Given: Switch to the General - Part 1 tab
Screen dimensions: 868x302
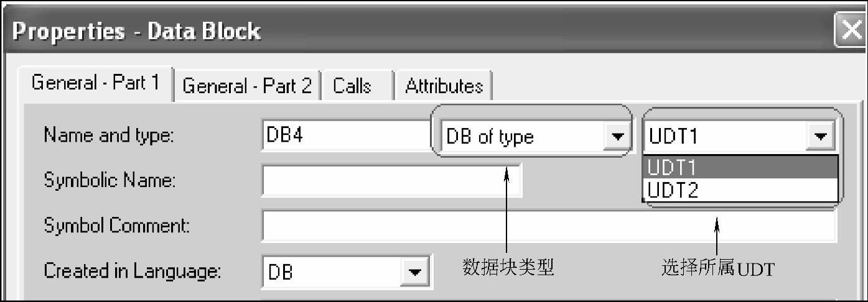Looking at the screenshot, I should pos(95,84).
